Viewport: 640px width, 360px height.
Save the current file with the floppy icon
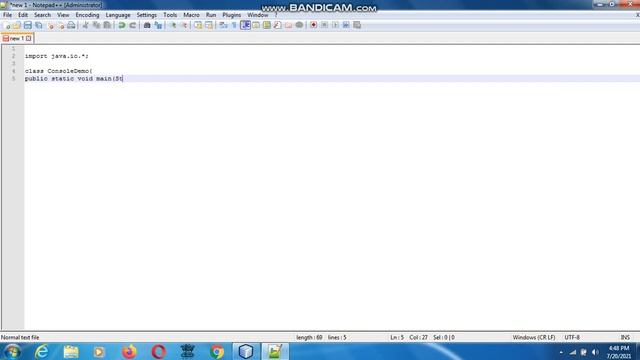click(x=28, y=25)
